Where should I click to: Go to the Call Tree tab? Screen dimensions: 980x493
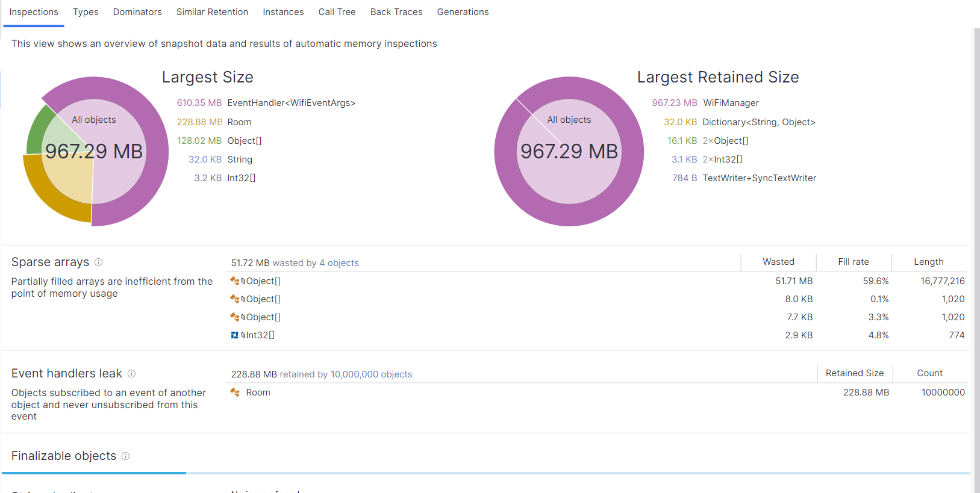point(337,12)
